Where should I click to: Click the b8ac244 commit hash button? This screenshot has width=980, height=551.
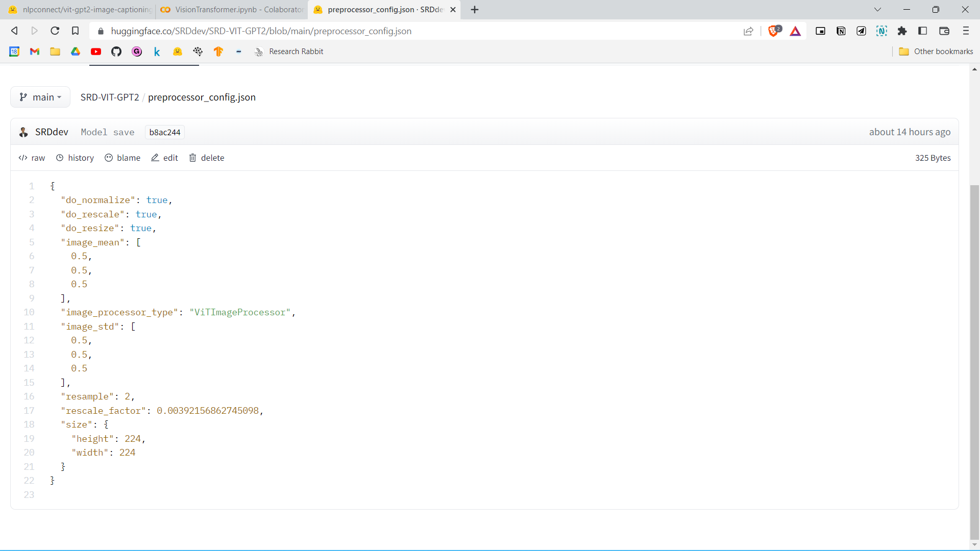coord(164,133)
